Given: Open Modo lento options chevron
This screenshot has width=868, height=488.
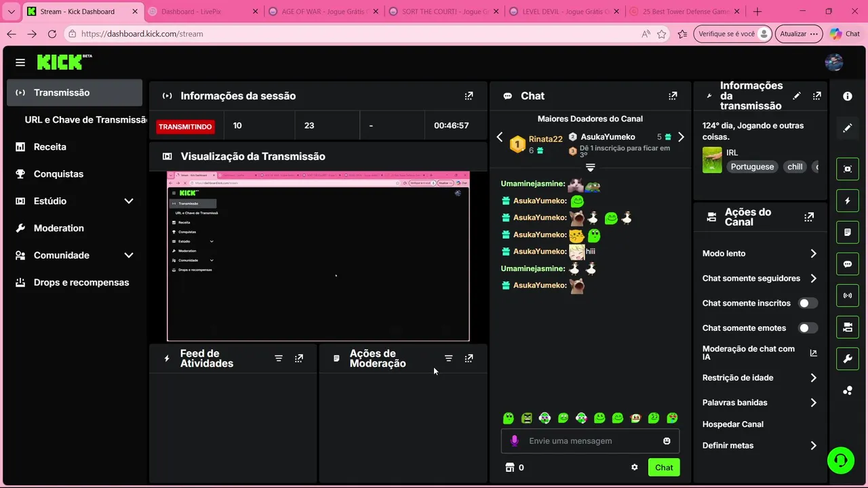Looking at the screenshot, I should (813, 253).
